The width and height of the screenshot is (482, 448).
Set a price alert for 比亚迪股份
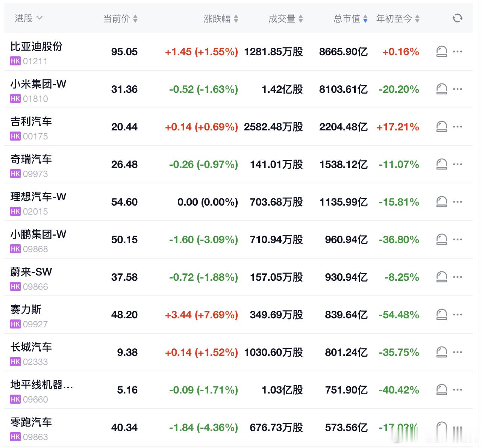(x=442, y=51)
